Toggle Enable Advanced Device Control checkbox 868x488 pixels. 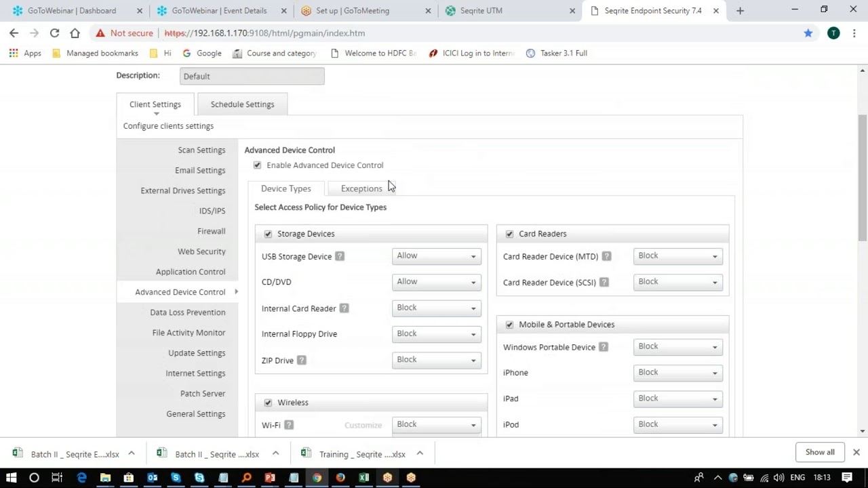click(257, 165)
